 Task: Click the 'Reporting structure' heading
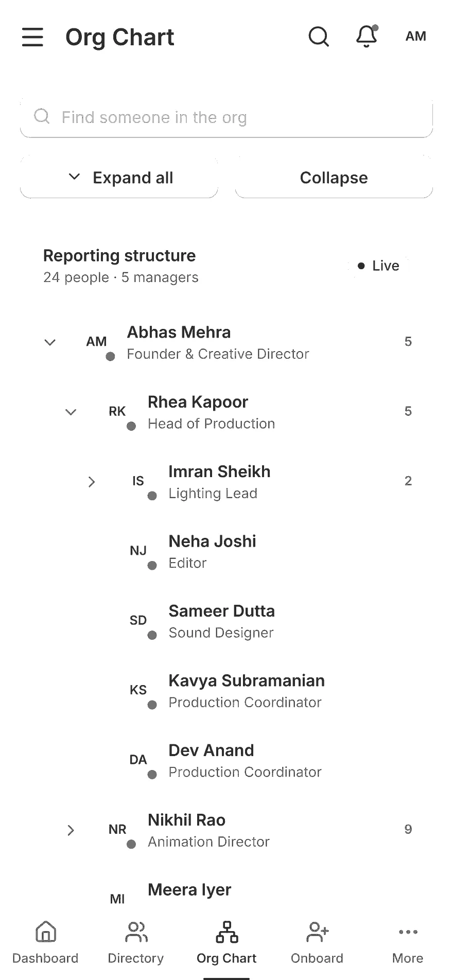pos(119,256)
